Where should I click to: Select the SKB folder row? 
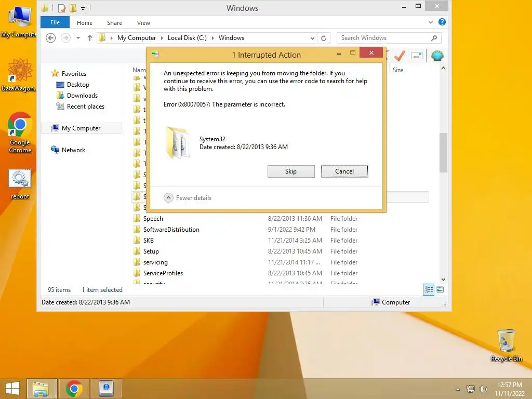point(280,240)
